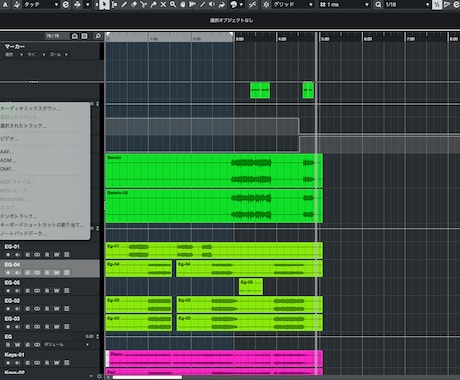Select the Time Warp tool
Screen dimensions: 460x380
pos(192,5)
